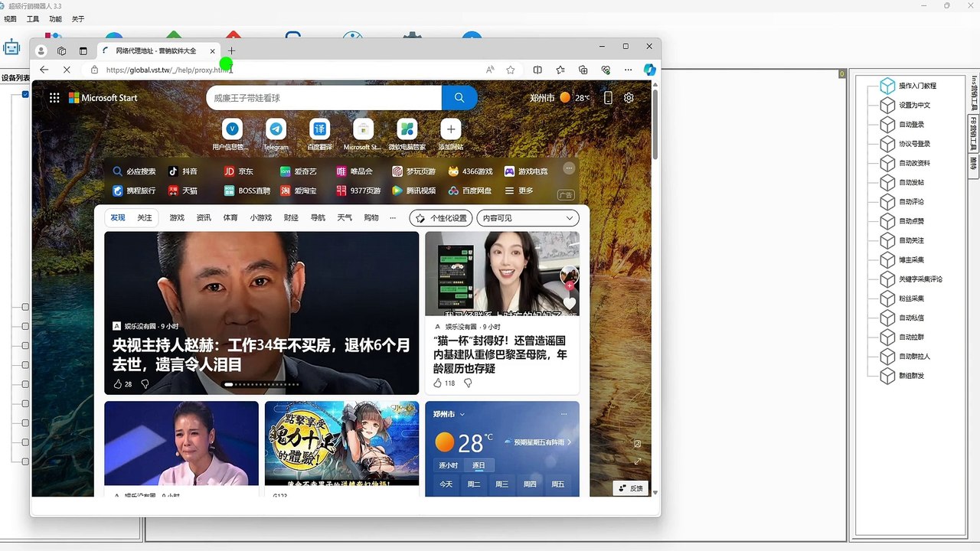Click the mobile phone icon beside the weather

pos(609,98)
